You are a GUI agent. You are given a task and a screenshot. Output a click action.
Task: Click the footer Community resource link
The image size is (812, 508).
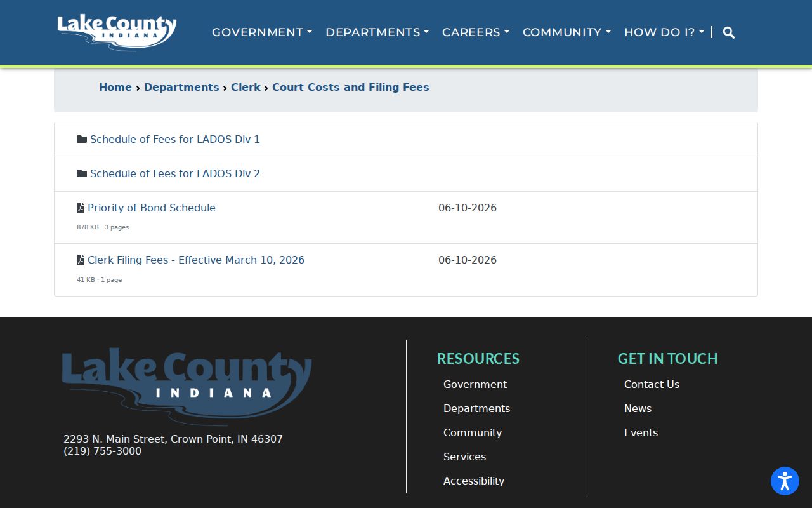[473, 432]
